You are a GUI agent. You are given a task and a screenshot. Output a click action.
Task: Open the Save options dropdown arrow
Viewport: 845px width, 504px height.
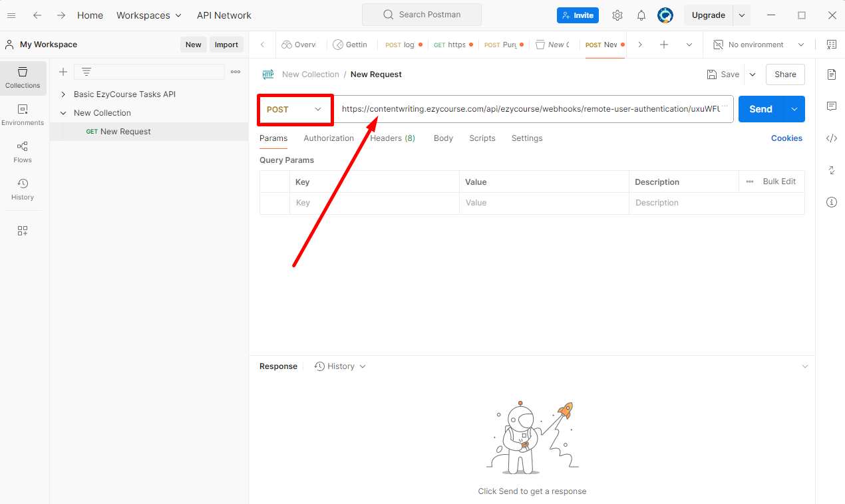point(753,74)
